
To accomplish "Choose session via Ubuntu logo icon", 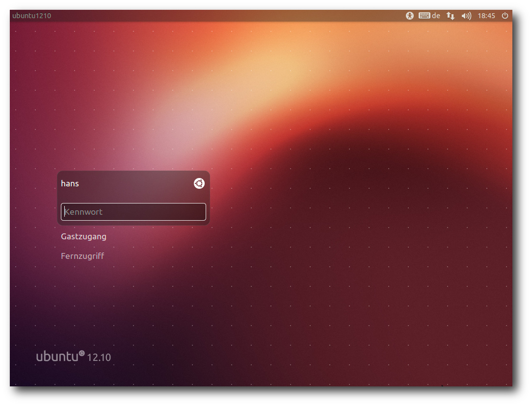I will (199, 183).
